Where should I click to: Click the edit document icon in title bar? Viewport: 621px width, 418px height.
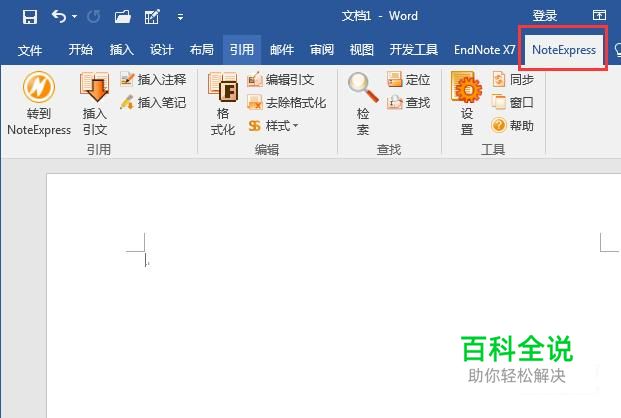pos(152,17)
